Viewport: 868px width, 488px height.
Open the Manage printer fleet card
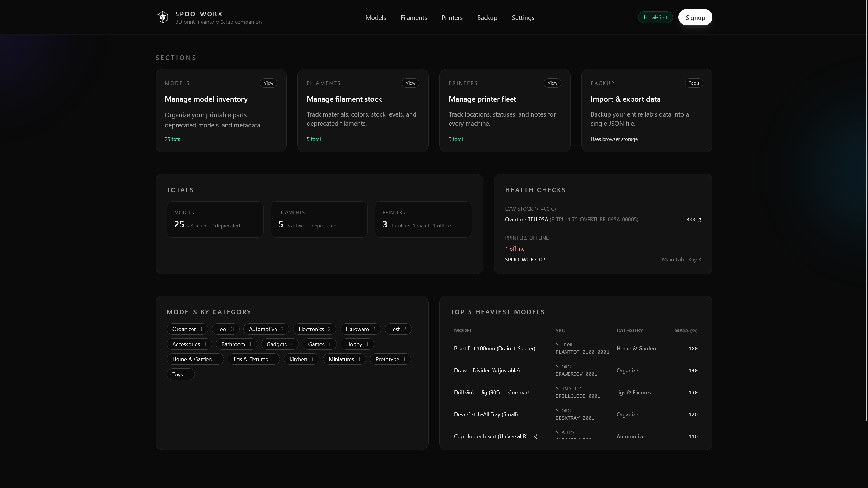click(x=505, y=111)
